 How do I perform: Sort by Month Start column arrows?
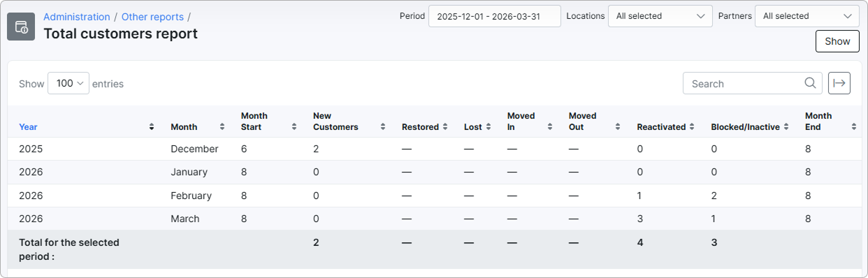click(x=294, y=127)
